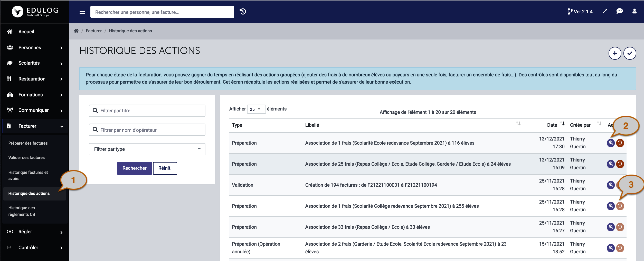
Task: Expand the Contrôler menu
Action: coord(34,248)
